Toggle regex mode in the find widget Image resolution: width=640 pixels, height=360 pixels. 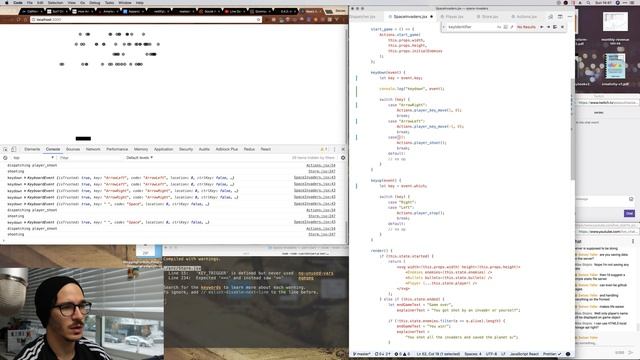click(x=512, y=27)
